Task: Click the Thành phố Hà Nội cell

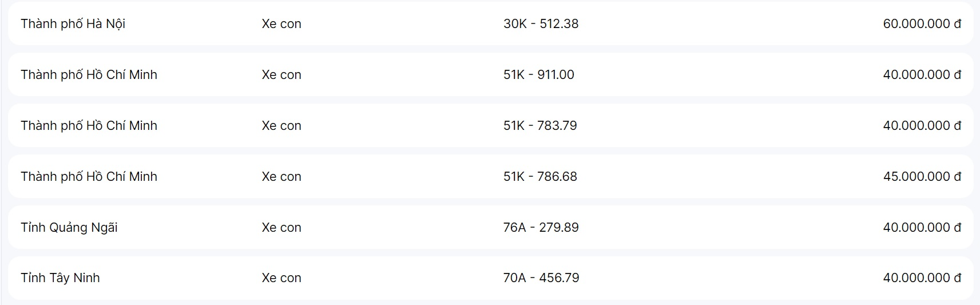Action: (x=73, y=23)
